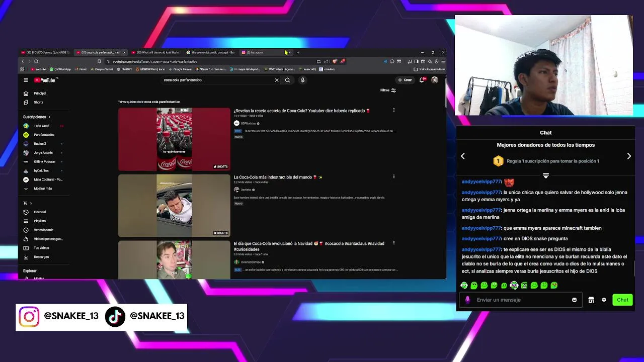Click the 'Enviar un mensaje' chat input
This screenshot has width=644, height=362.
click(521, 300)
